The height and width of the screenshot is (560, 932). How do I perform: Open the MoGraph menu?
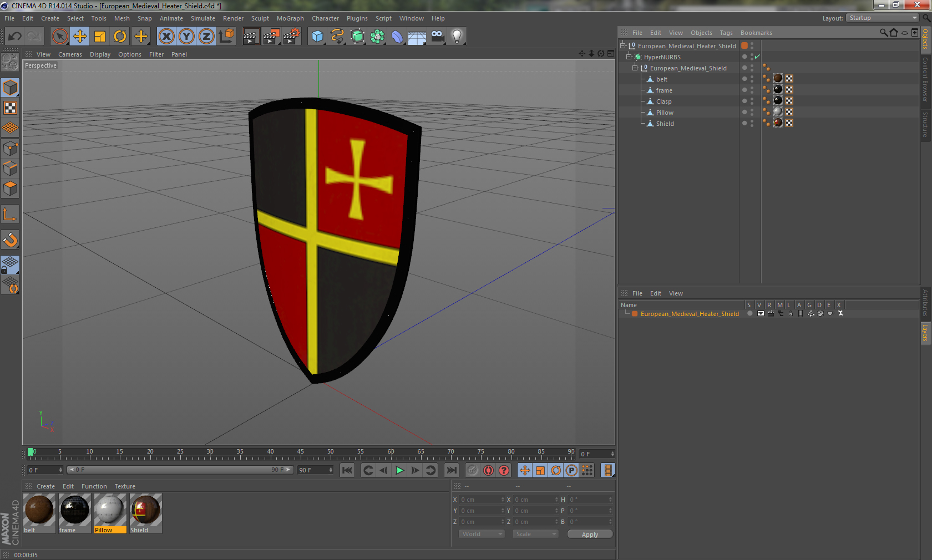click(x=290, y=18)
